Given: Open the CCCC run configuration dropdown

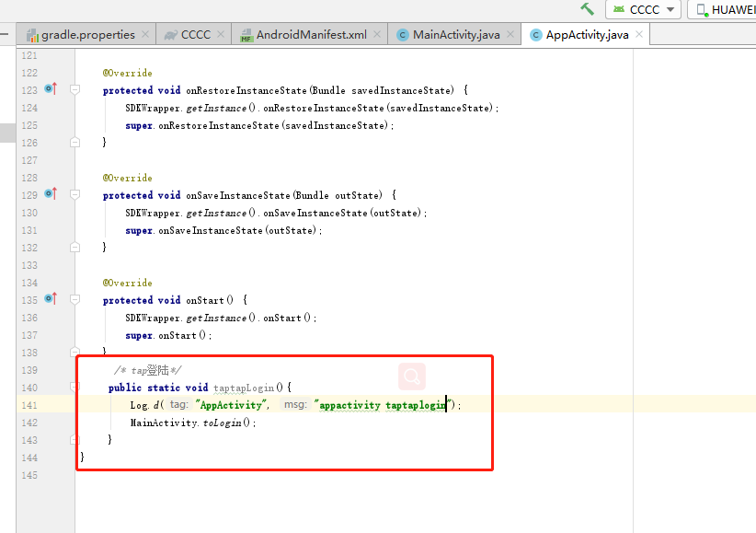Looking at the screenshot, I should [643, 9].
